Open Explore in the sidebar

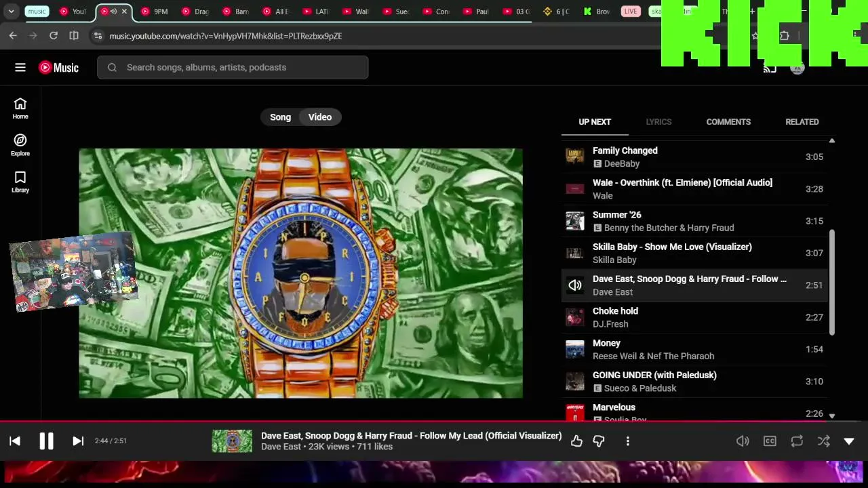tap(20, 144)
